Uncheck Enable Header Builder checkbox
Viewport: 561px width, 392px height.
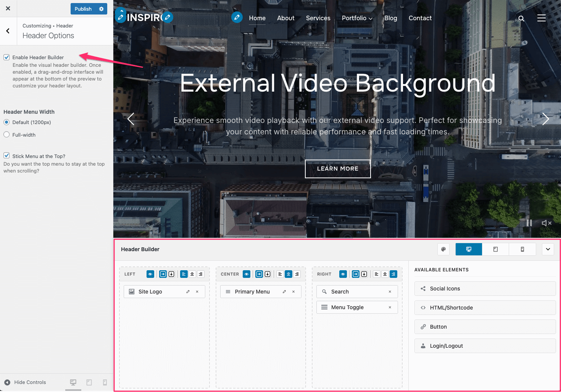[6, 57]
